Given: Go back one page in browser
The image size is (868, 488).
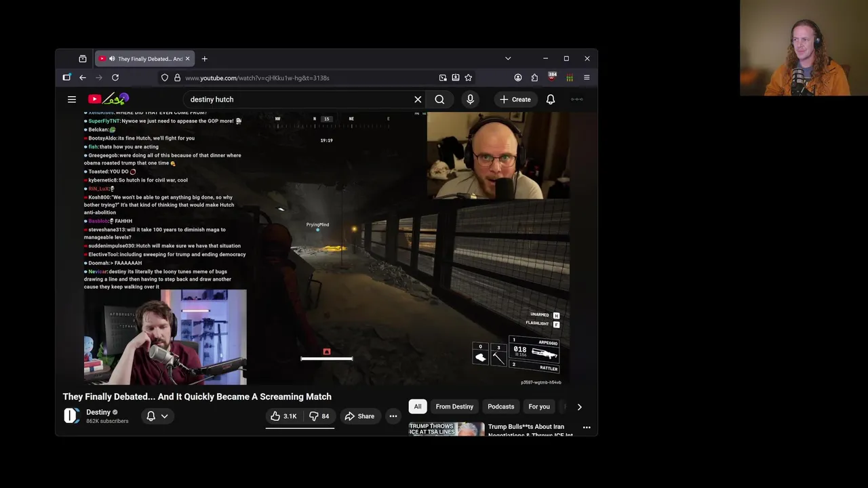Looking at the screenshot, I should pos(83,78).
